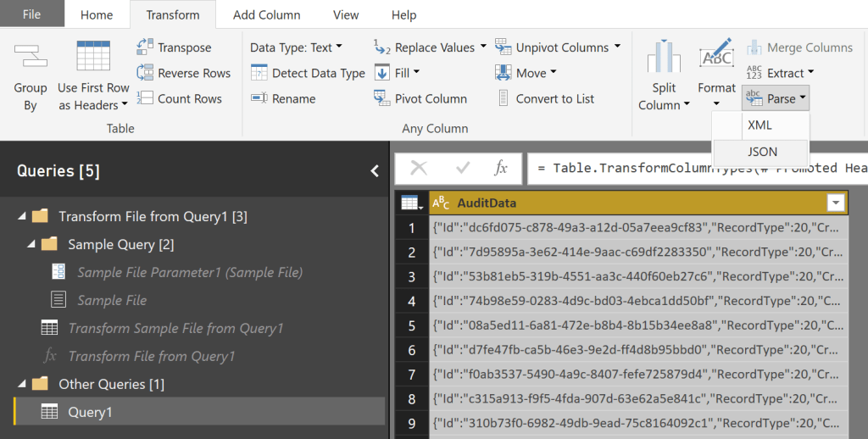Viewport: 868px width, 439px height.
Task: Collapse the Queries pane with the chevron
Action: 375,171
